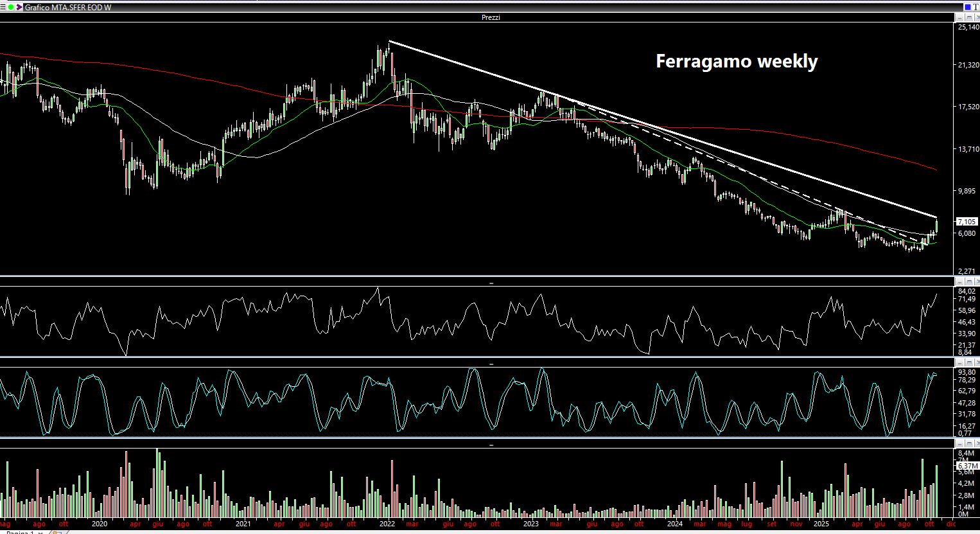The image size is (980, 534).
Task: Click the blue square icon in title bar
Action: 967,7
